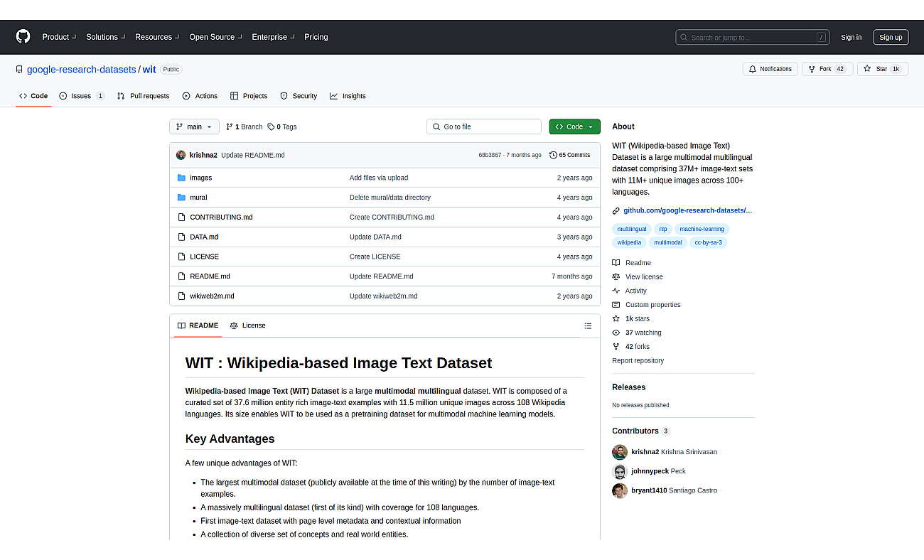Click the multilingual topic tag

tap(632, 230)
